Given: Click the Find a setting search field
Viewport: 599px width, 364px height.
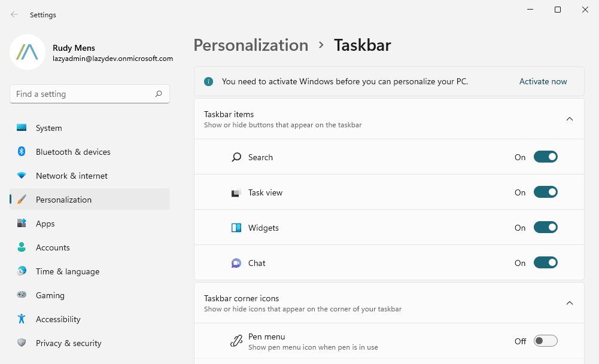Looking at the screenshot, I should tap(90, 94).
